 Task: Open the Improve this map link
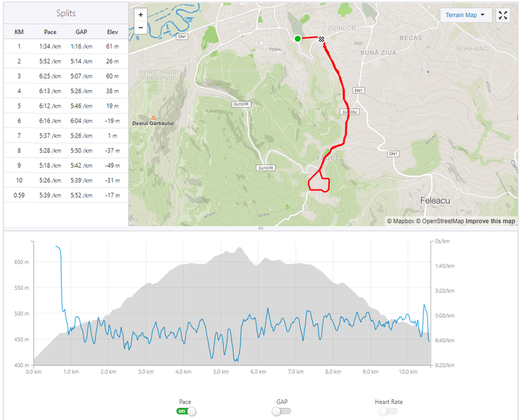[x=490, y=221]
